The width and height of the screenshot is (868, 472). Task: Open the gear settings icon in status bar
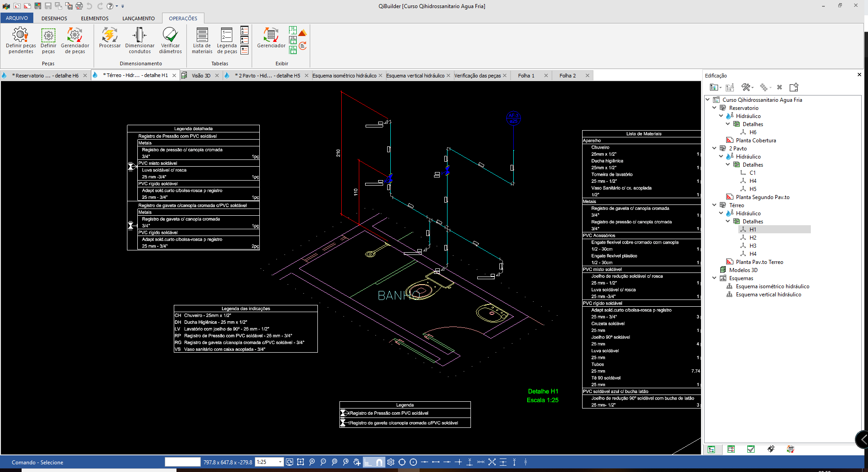(x=391, y=462)
